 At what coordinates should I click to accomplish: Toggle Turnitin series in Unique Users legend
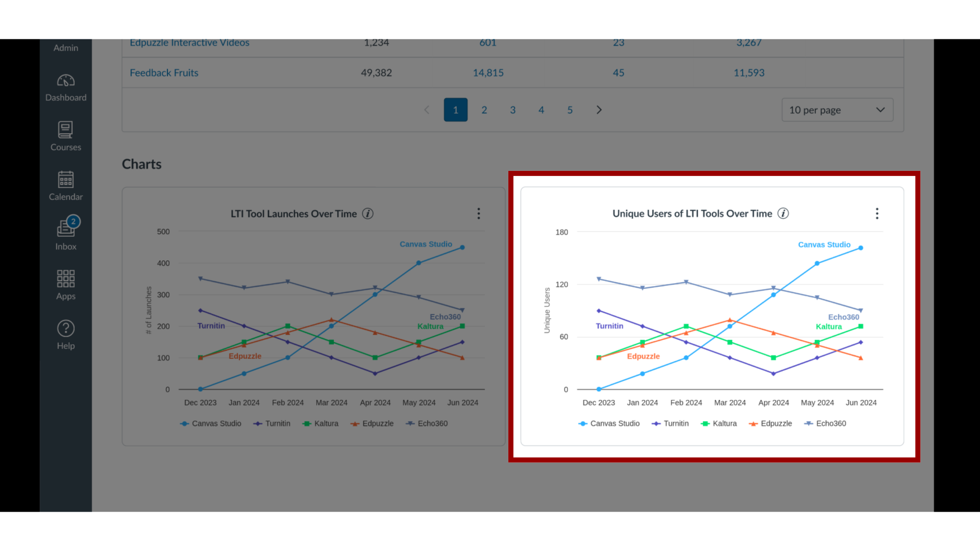(670, 423)
